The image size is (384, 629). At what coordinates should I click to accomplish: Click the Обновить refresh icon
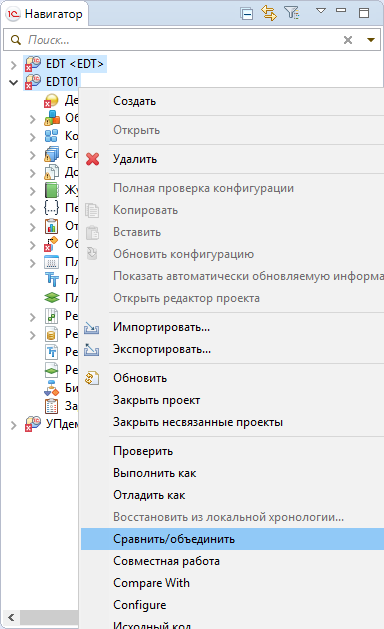tap(92, 378)
